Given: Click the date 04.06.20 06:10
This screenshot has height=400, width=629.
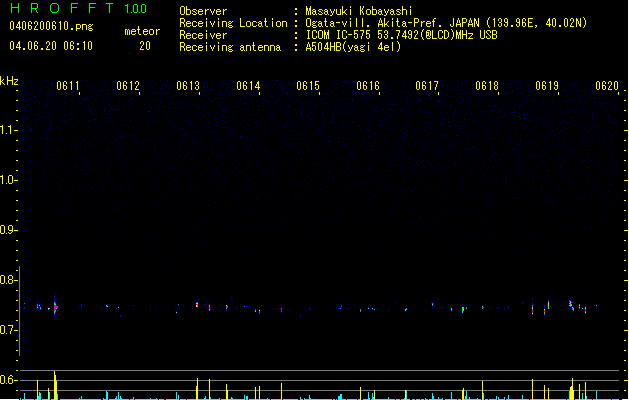Looking at the screenshot, I should coord(51,46).
